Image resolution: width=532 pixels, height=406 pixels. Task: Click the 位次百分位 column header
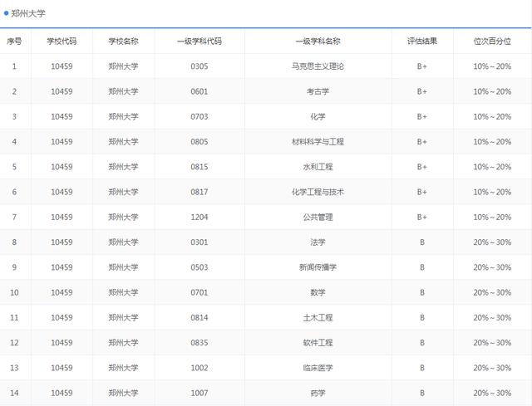point(492,42)
